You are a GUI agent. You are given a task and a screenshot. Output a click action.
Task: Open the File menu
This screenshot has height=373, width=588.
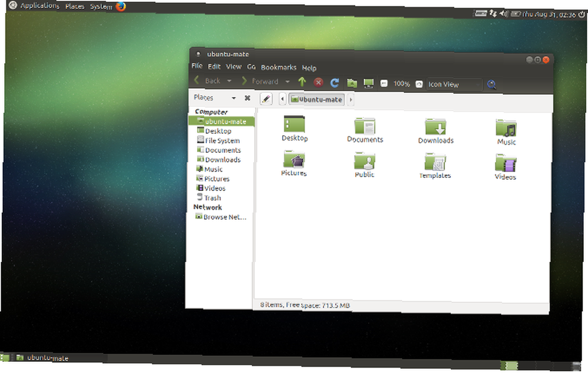tap(197, 66)
